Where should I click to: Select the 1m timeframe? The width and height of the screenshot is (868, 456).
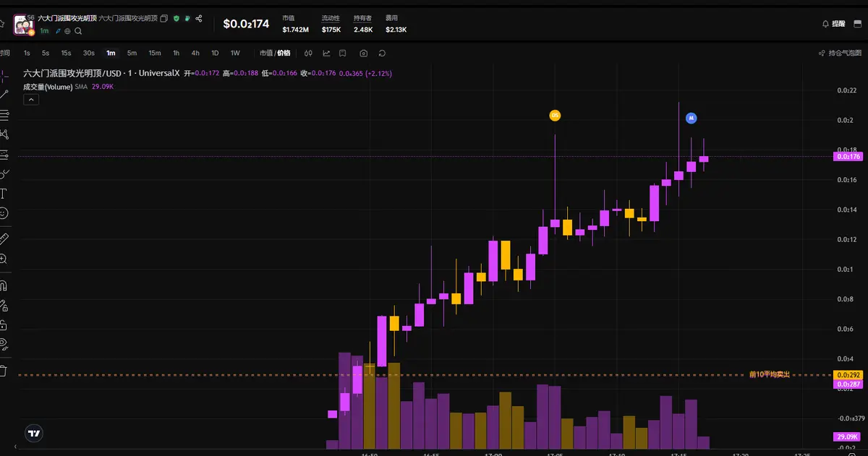[x=111, y=53]
